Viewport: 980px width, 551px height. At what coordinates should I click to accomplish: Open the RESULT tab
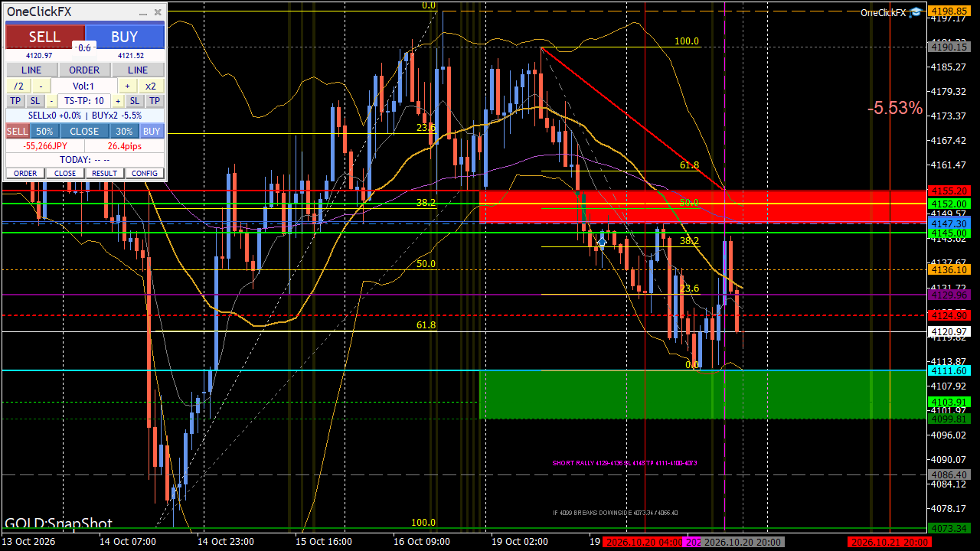(x=105, y=173)
